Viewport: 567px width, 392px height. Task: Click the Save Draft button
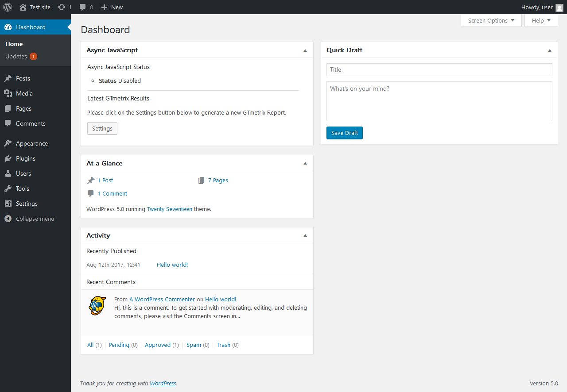pyautogui.click(x=344, y=133)
